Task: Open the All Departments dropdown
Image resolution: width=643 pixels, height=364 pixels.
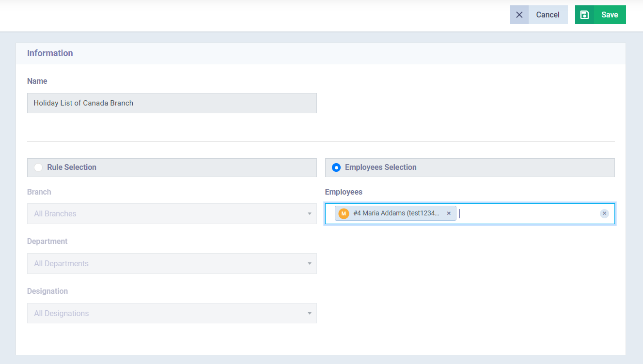Action: [165, 264]
